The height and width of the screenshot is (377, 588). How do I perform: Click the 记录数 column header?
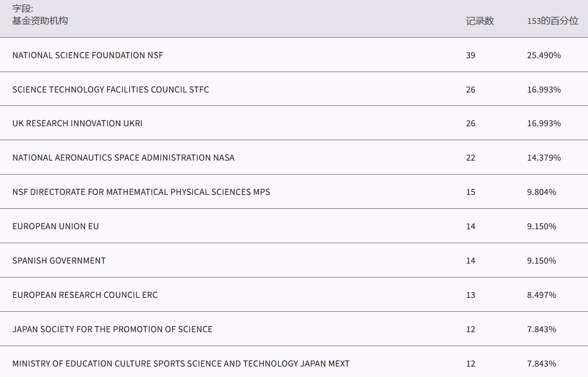pyautogui.click(x=479, y=21)
